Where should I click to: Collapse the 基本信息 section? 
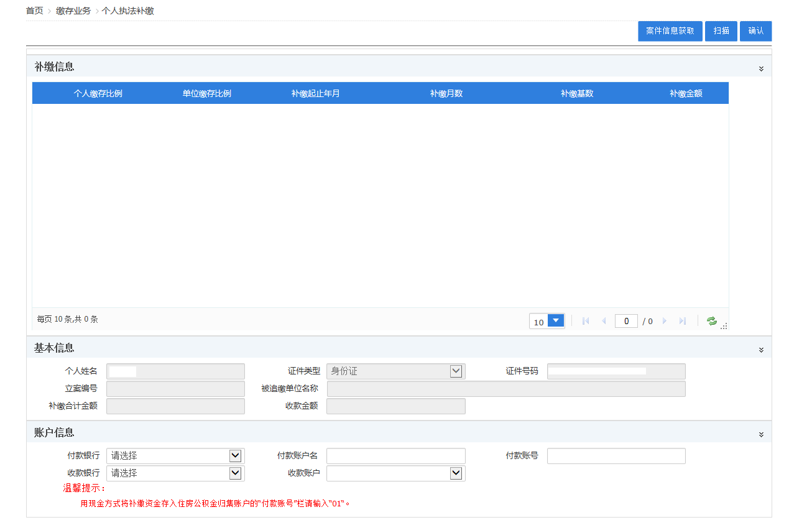coord(761,350)
